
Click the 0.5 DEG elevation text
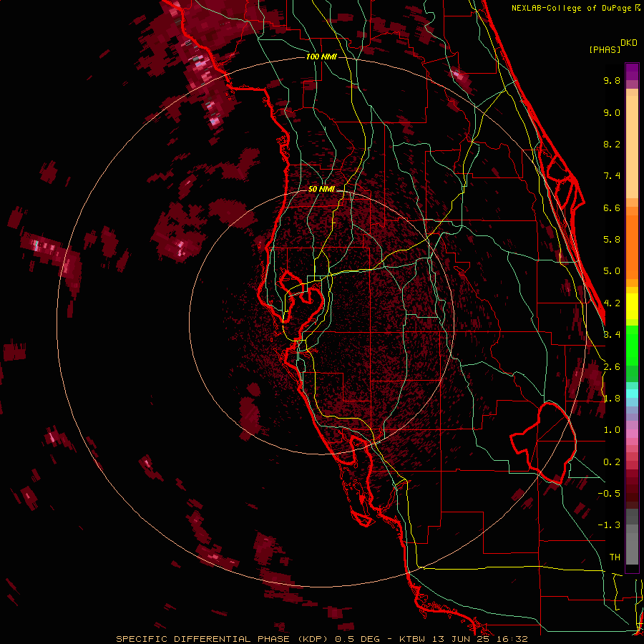click(x=356, y=639)
